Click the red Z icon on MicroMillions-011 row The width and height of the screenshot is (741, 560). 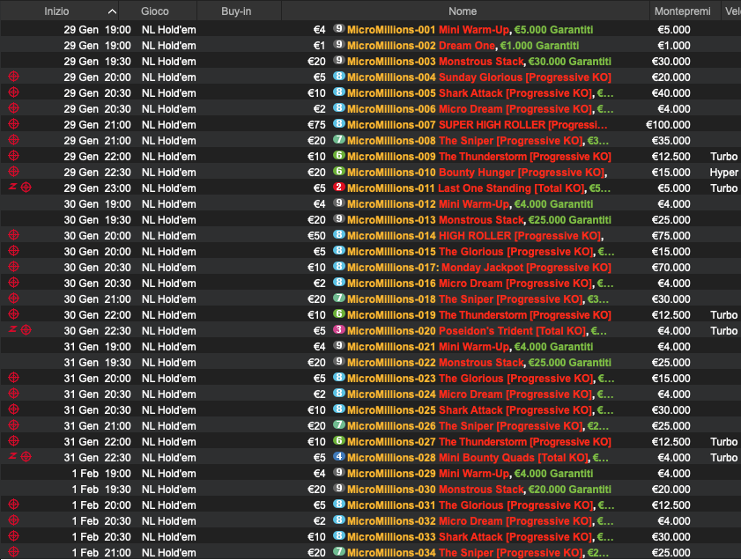click(x=12, y=187)
